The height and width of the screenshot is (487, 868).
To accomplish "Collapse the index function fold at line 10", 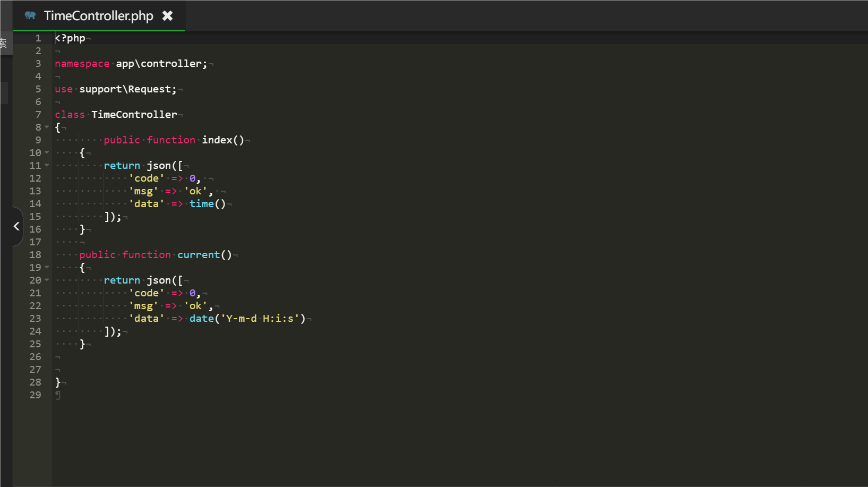I will pos(47,153).
